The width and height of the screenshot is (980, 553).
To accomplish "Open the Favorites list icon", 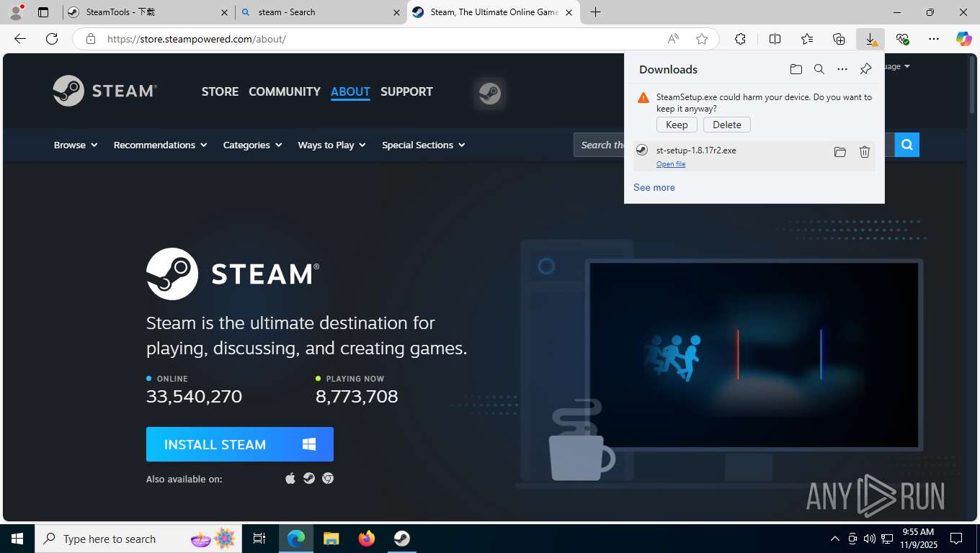I will (807, 39).
